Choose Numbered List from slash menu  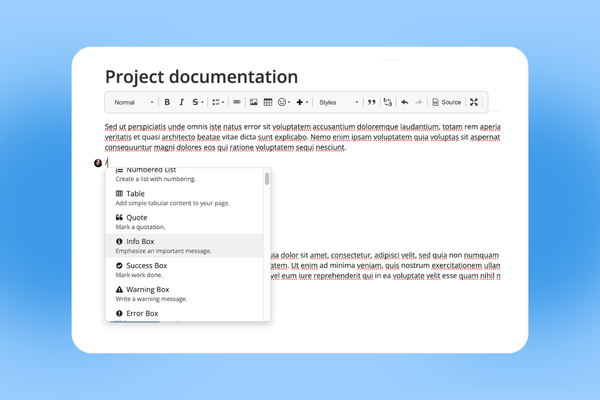coord(184,174)
